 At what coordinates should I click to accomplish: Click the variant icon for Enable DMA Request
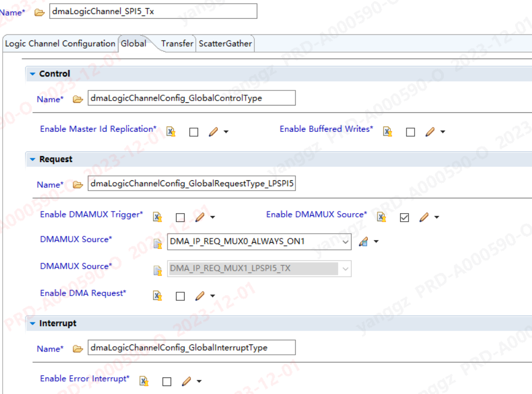pyautogui.click(x=157, y=295)
